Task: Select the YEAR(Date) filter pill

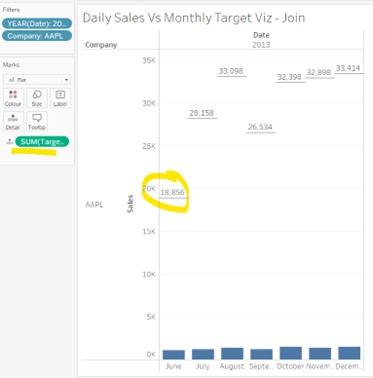Action: (37, 23)
